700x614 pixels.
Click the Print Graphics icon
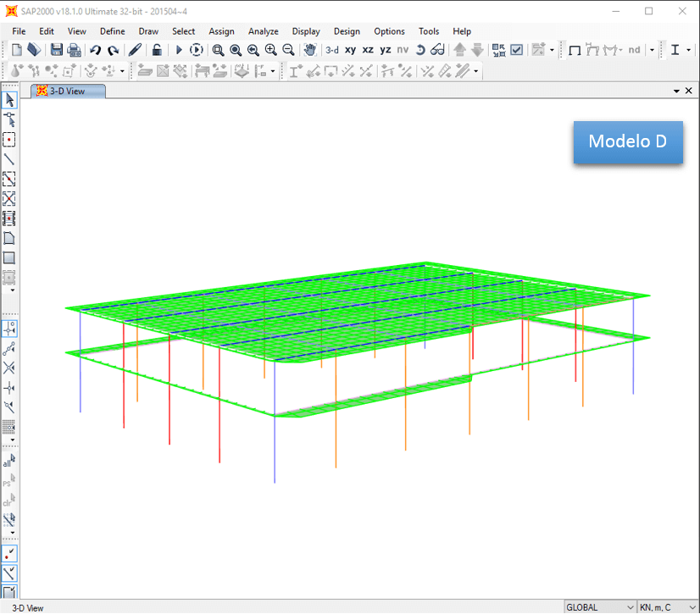75,49
